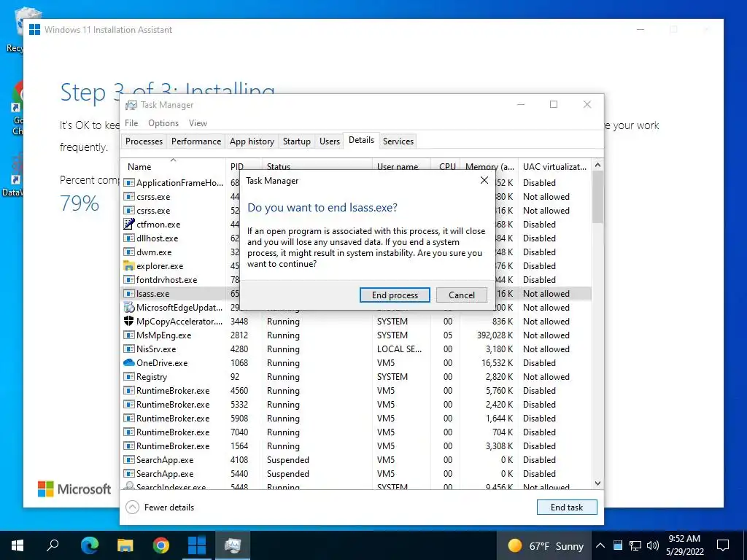Open the Options menu

coord(163,122)
